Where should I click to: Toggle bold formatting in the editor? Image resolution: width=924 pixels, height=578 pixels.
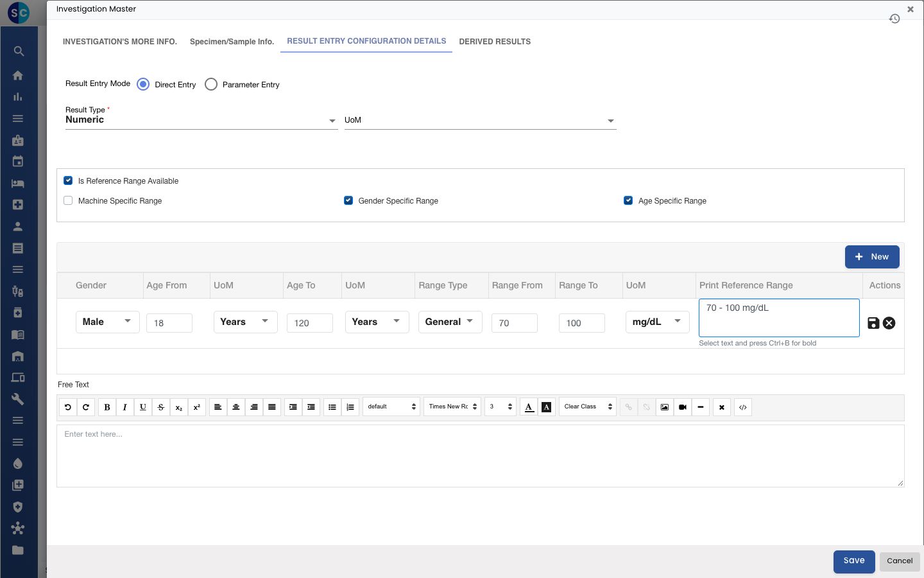coord(107,407)
